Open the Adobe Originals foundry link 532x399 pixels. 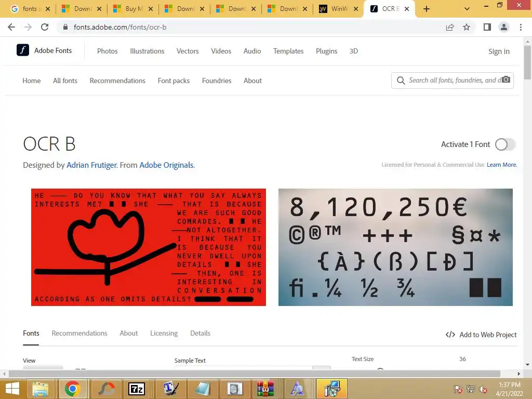click(x=167, y=165)
